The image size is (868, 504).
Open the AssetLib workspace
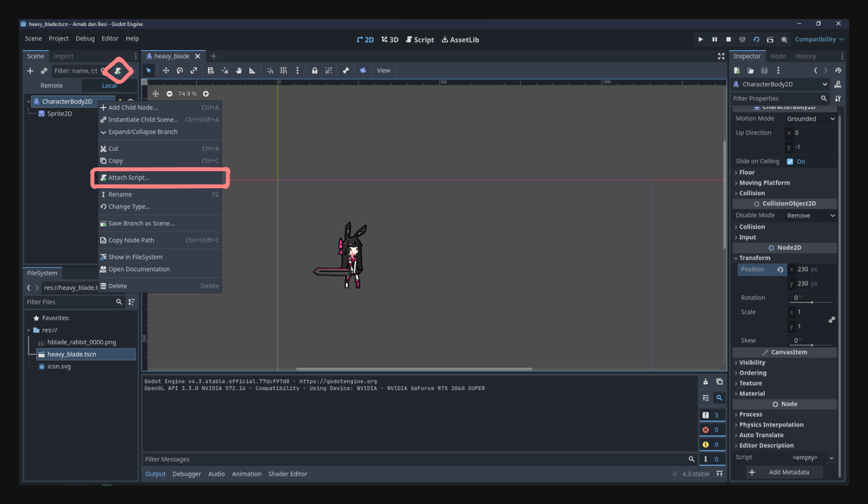click(460, 39)
